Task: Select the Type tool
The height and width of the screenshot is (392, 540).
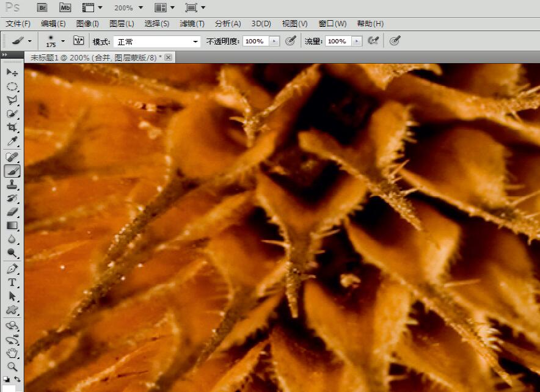Action: tap(12, 283)
